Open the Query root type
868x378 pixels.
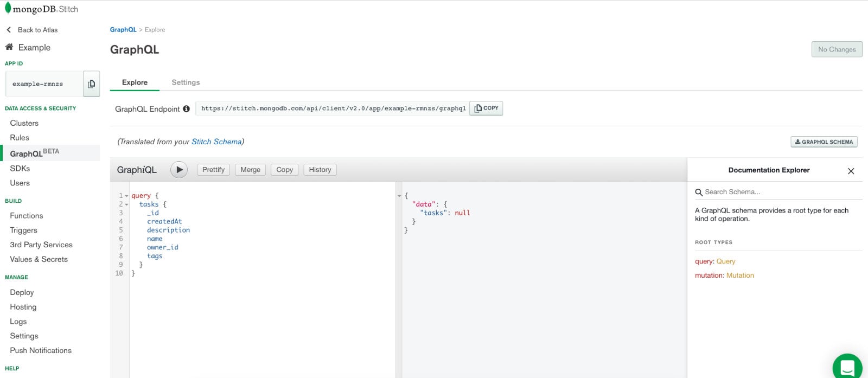coord(726,261)
